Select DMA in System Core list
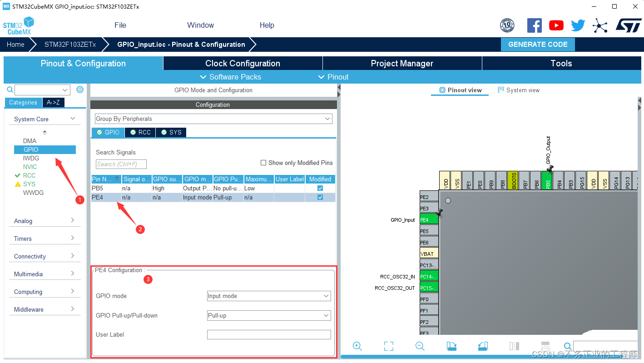The height and width of the screenshot is (363, 644). [30, 141]
